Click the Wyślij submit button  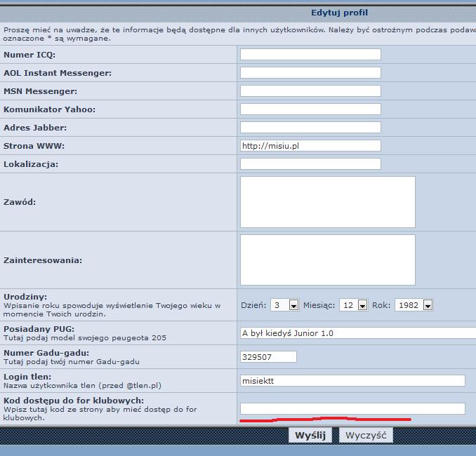pos(310,435)
